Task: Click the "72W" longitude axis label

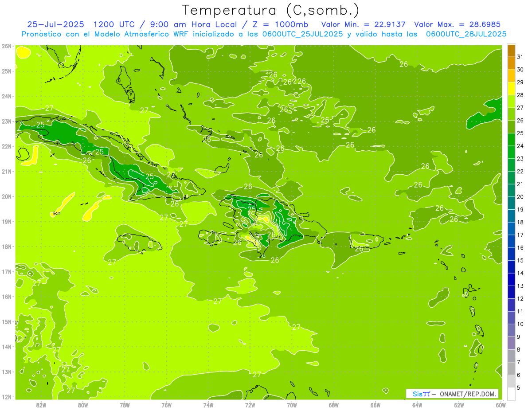Action: 250,405
